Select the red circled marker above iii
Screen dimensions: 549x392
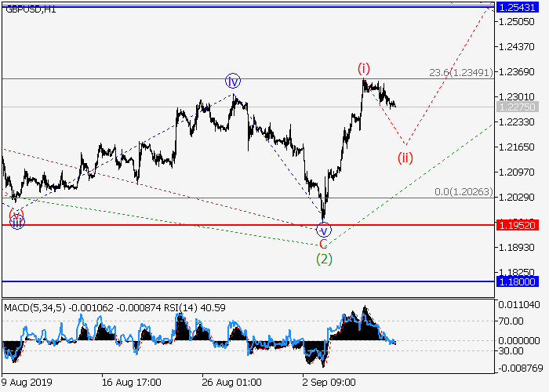(16, 213)
